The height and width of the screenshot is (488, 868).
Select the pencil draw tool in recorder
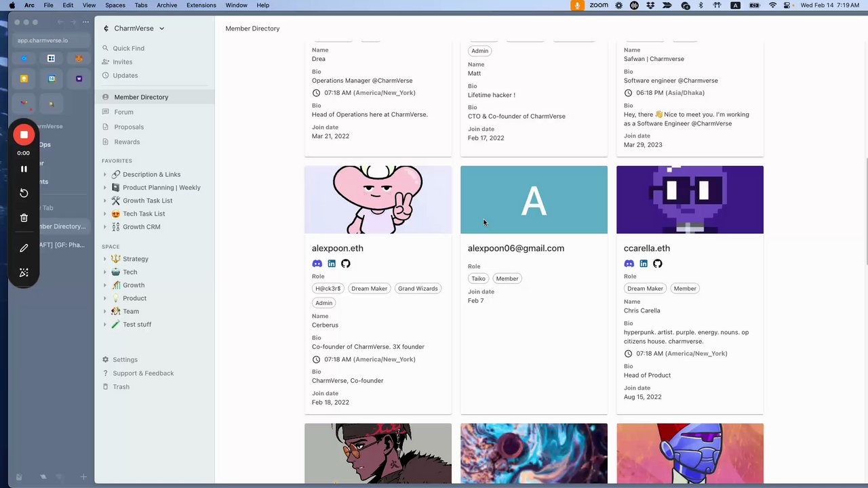coord(24,248)
